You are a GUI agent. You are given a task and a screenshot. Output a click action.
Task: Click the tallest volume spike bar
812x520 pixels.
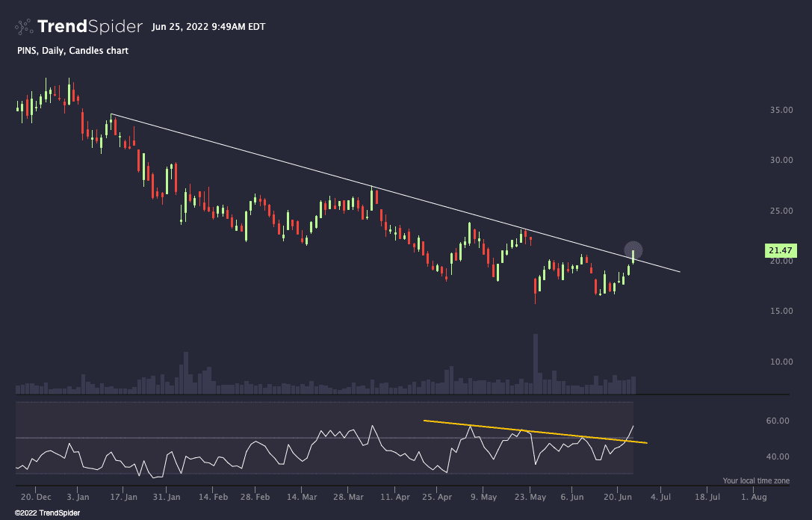click(x=536, y=363)
